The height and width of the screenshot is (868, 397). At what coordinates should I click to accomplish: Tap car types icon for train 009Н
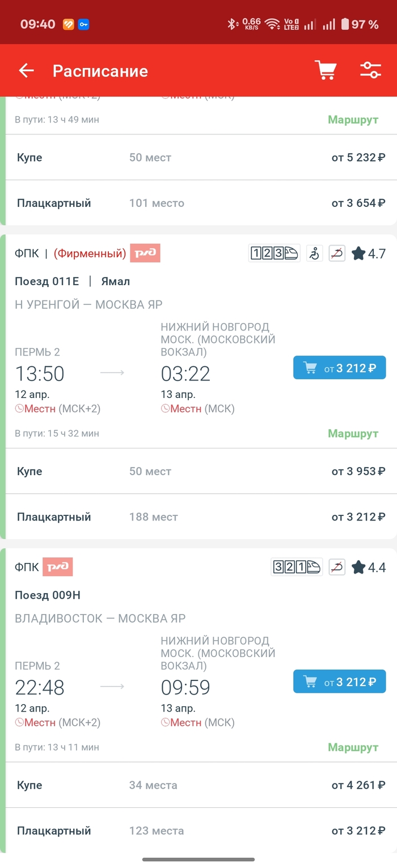click(x=297, y=567)
